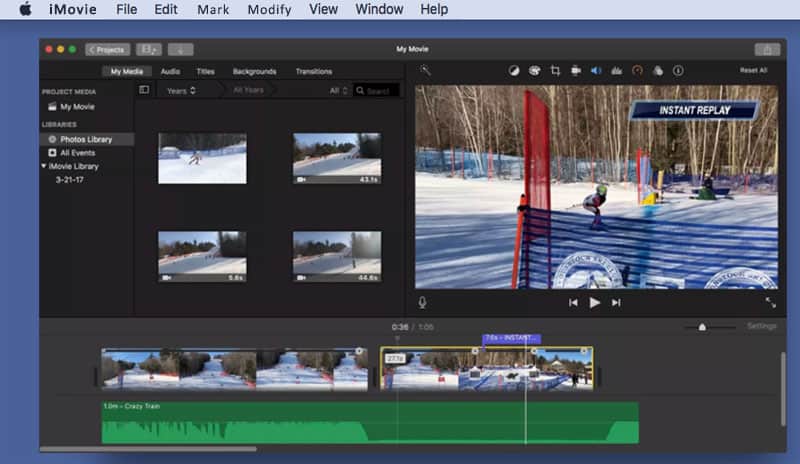Skip to previous clip in viewer
Viewport: 800px width, 464px height.
pyautogui.click(x=573, y=303)
